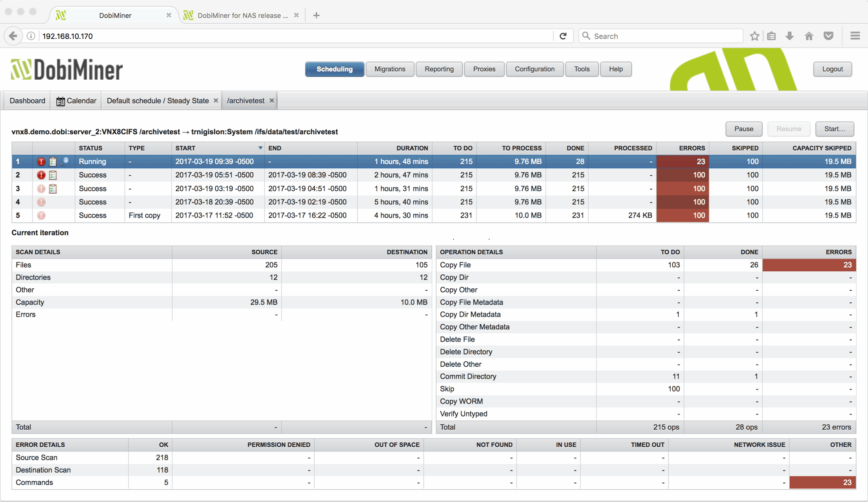Image resolution: width=868 pixels, height=502 pixels.
Task: Click the red 23 errors cell in Copy File row
Action: (809, 265)
